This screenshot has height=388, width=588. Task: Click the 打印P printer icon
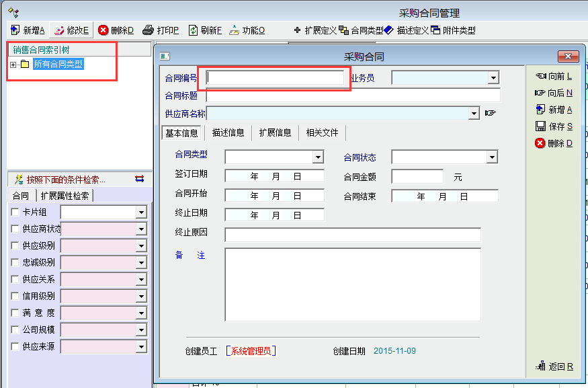pos(148,30)
